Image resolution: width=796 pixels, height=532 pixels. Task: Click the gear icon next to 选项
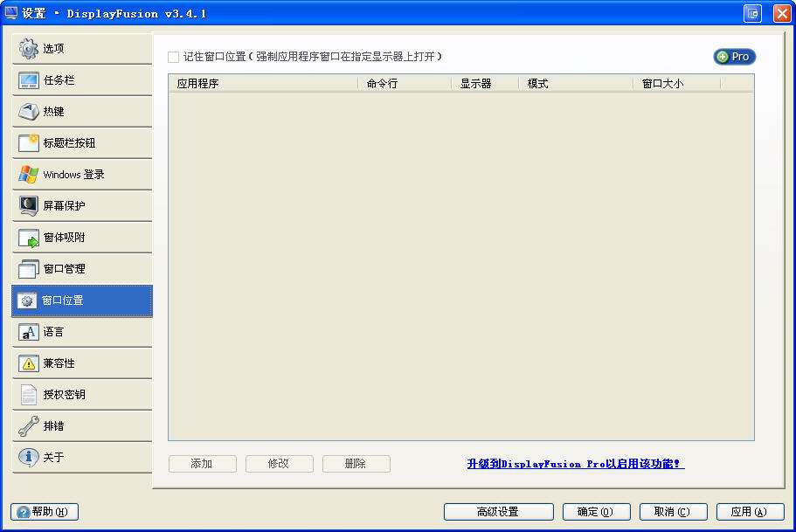click(x=29, y=48)
